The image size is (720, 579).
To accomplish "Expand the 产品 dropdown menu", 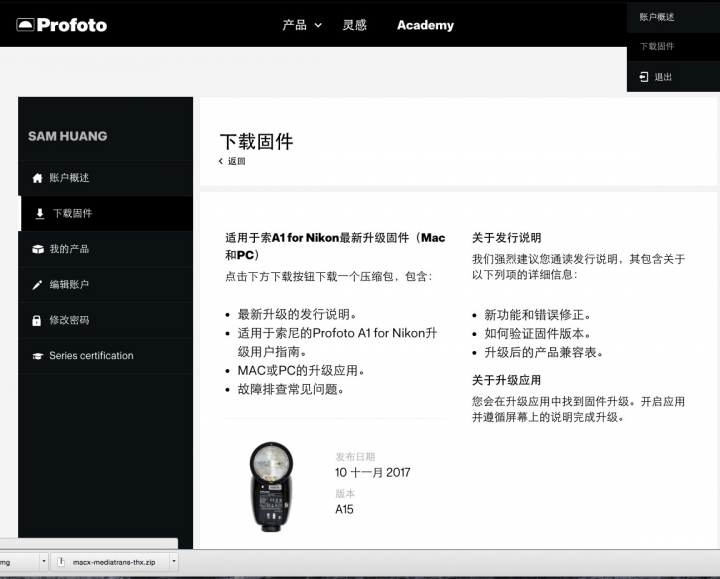I will pos(302,25).
